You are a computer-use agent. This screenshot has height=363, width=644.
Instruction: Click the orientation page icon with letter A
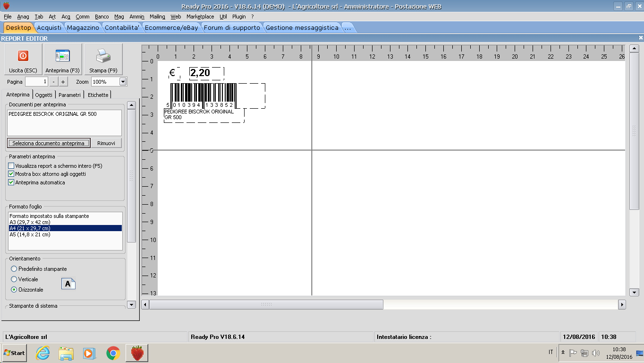pos(68,284)
